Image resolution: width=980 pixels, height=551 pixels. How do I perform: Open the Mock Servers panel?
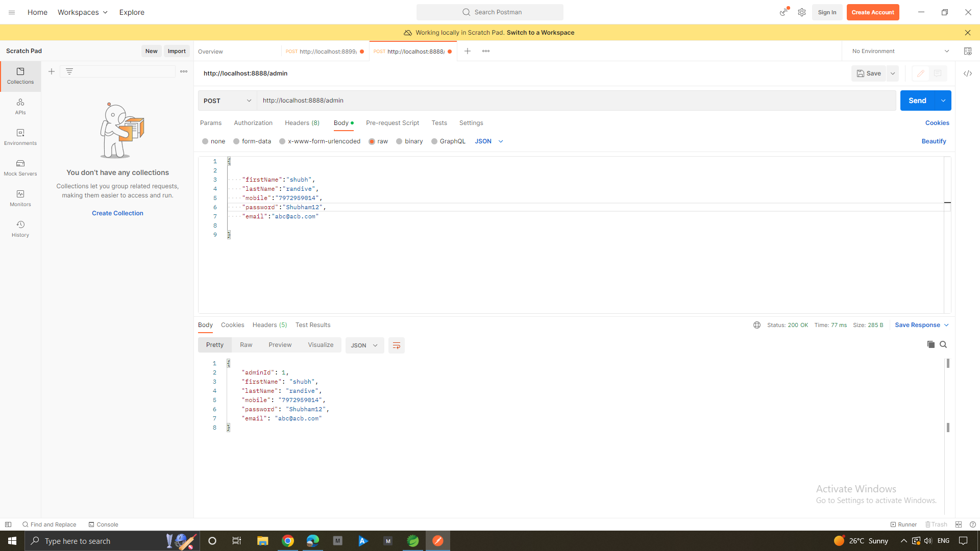pyautogui.click(x=20, y=167)
